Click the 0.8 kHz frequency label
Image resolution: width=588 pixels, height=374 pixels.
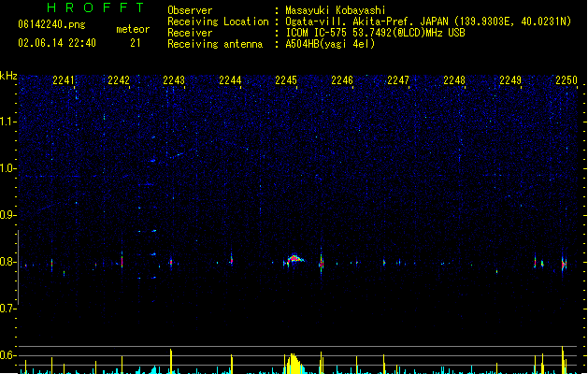tap(7, 262)
